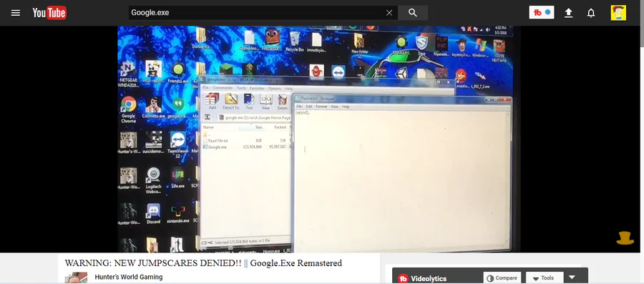Open the account avatar menu
Screen dimensions: 644x284
tap(618, 13)
